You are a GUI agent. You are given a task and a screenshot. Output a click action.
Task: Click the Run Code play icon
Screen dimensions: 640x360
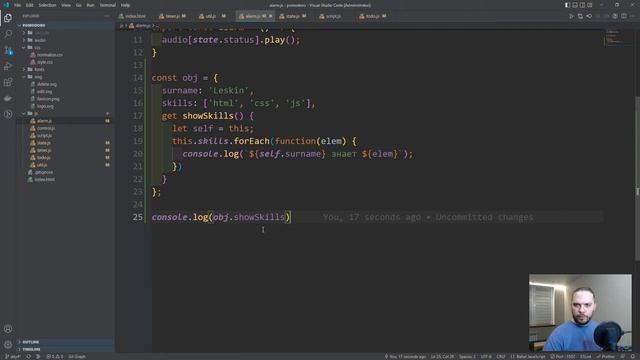click(x=571, y=16)
